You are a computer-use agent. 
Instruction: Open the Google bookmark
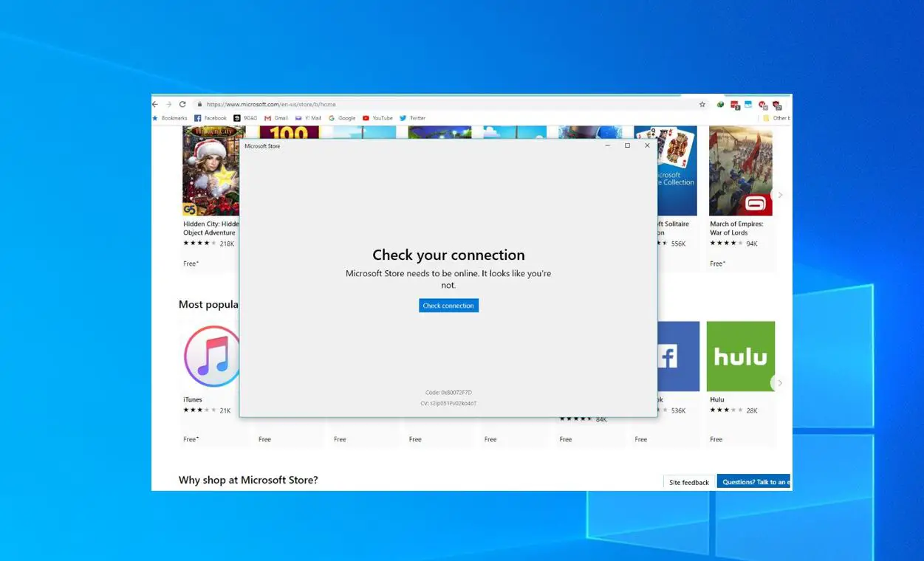tap(342, 118)
